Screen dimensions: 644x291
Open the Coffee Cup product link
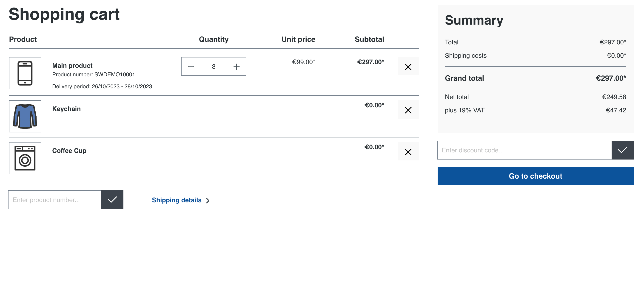click(x=69, y=151)
